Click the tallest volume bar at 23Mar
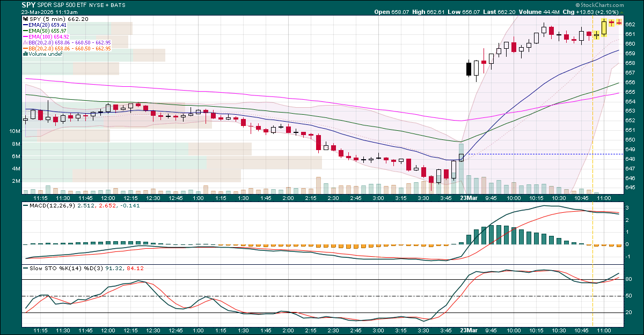This screenshot has height=335, width=644. (x=461, y=168)
